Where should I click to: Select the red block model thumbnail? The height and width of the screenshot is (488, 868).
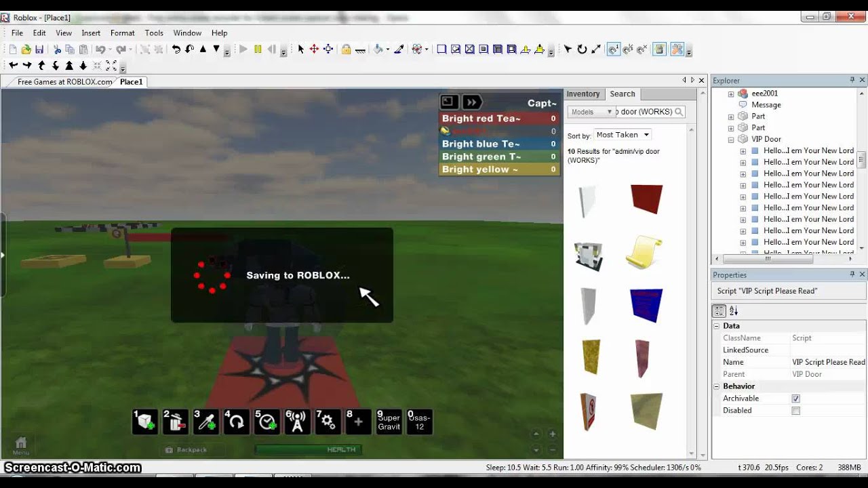(646, 199)
